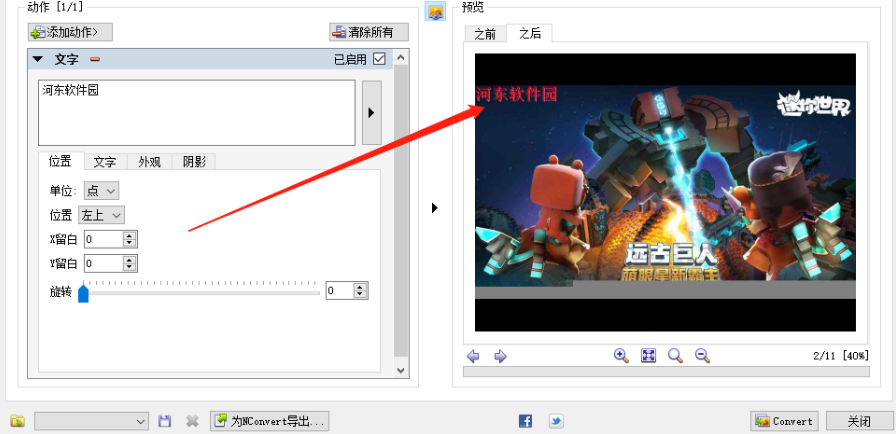Switch to the 位置 tab

click(61, 162)
